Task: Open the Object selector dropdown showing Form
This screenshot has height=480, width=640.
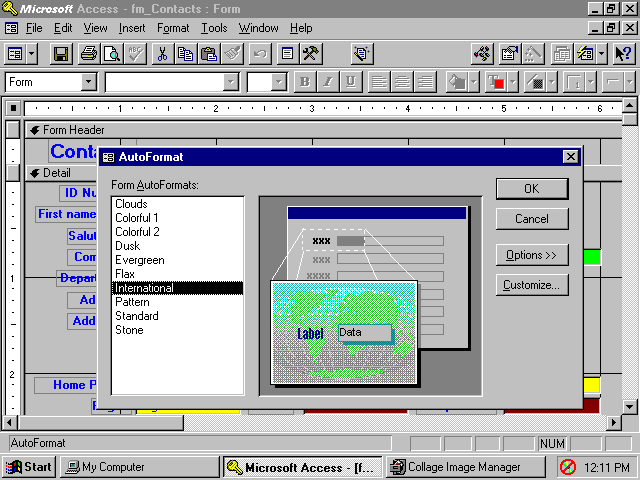Action: pos(89,82)
